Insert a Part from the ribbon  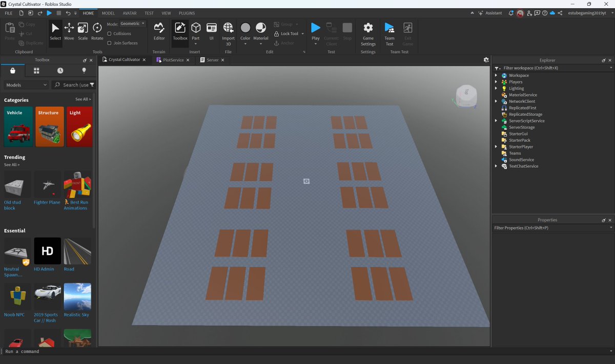click(196, 32)
